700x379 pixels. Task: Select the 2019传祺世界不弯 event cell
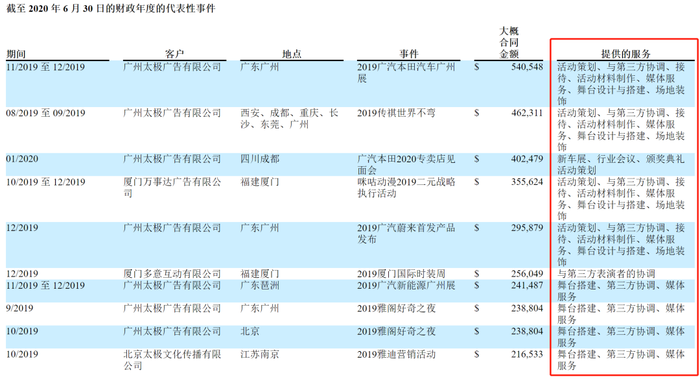[396, 113]
